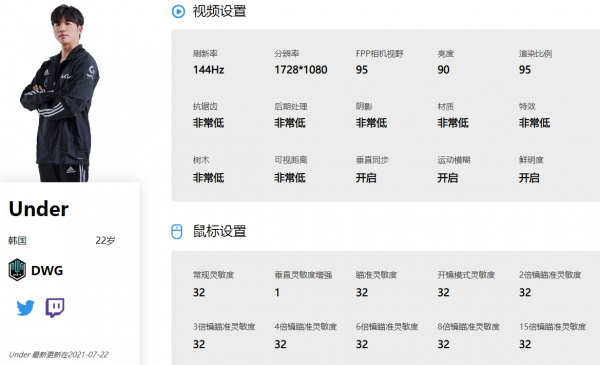Open Under's Twitter profile icon
Screen dimensions: 600x365
pyautogui.click(x=25, y=308)
